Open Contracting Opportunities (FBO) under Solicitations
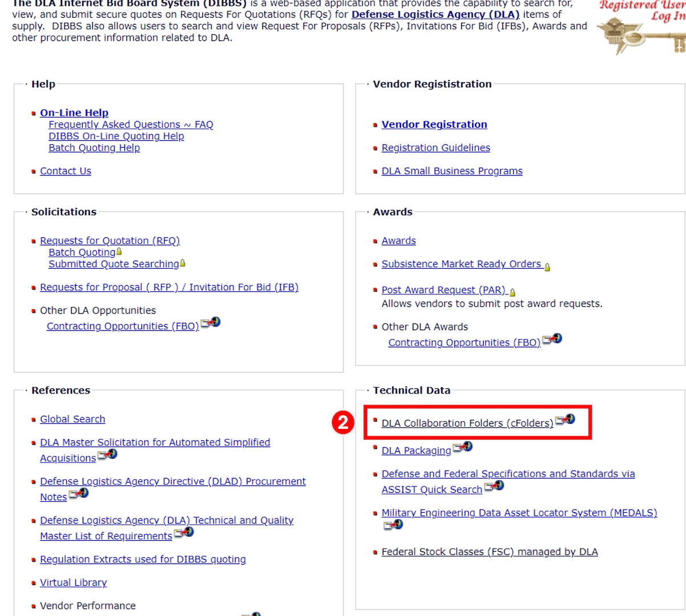This screenshot has width=686, height=616. tap(123, 326)
